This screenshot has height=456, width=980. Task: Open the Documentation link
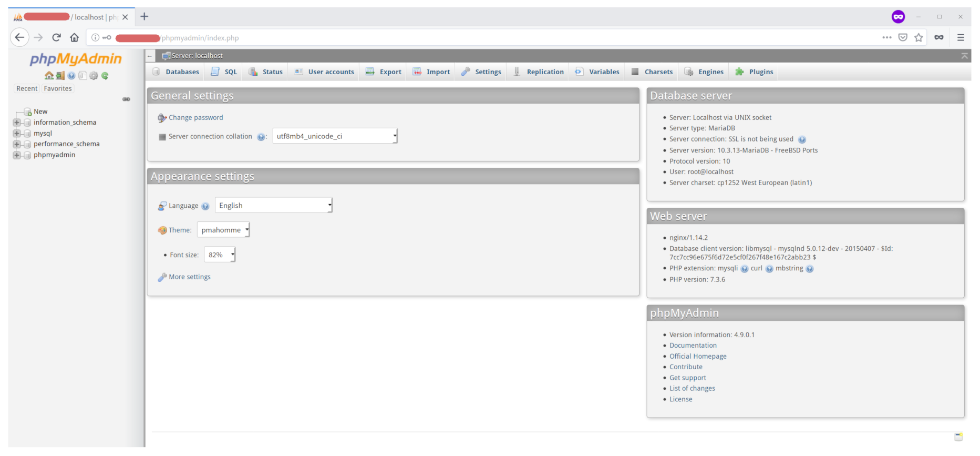693,346
